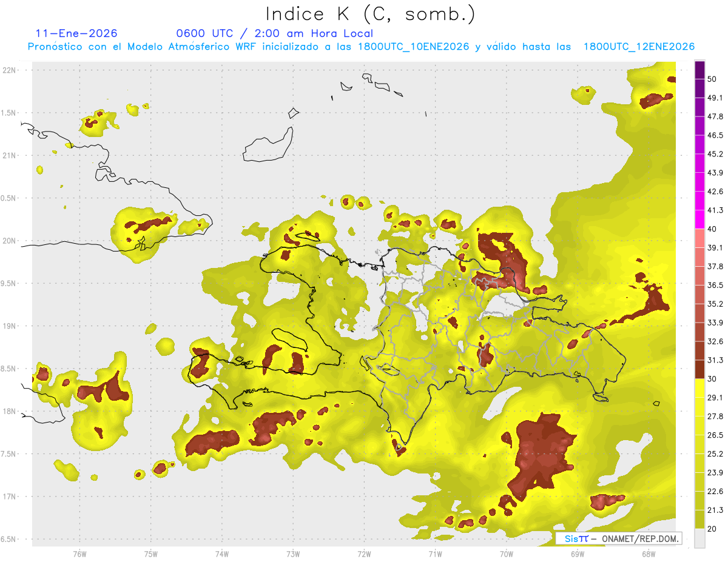
Task: Click the latitude label "19N"
Action: coord(9,326)
